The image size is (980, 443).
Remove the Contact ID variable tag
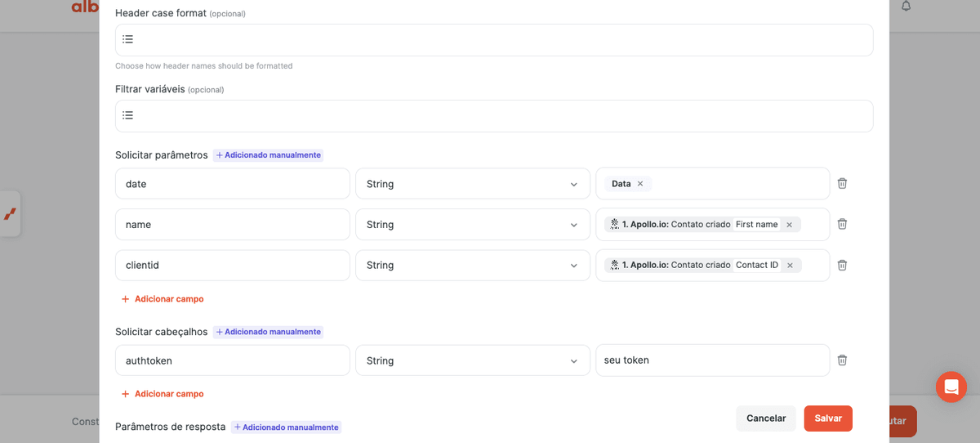point(790,266)
